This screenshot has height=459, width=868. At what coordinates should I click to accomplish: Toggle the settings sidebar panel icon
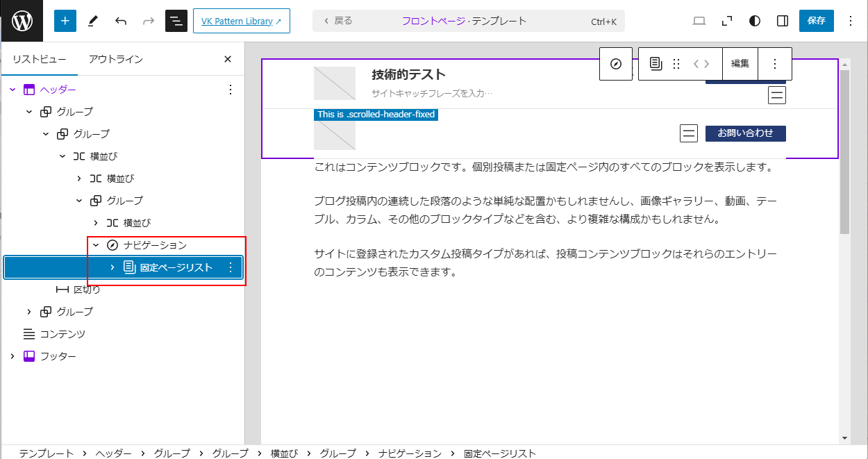point(783,21)
